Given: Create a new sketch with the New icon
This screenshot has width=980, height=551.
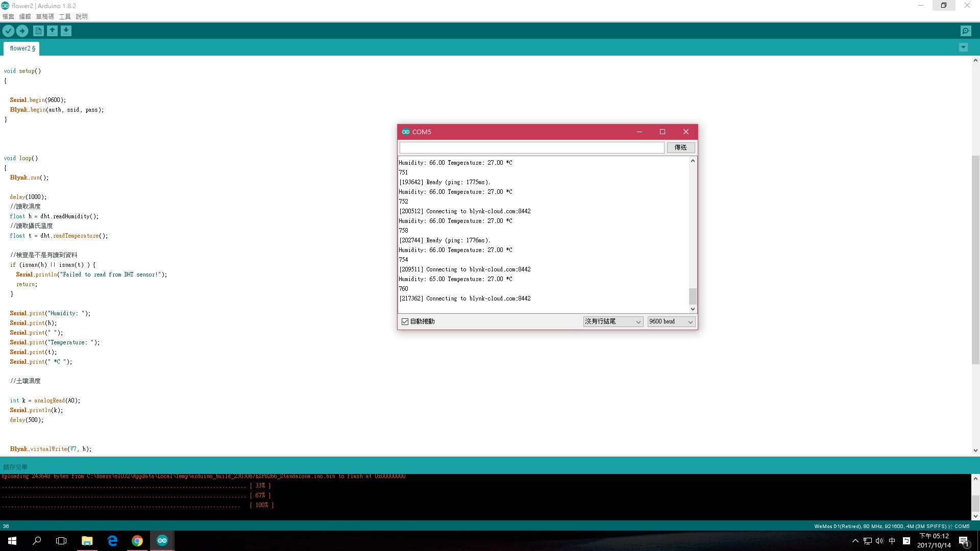Looking at the screenshot, I should coord(38,31).
